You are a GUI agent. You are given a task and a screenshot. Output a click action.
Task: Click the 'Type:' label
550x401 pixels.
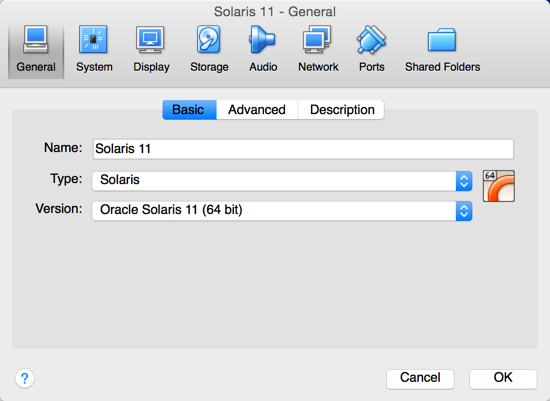(66, 179)
